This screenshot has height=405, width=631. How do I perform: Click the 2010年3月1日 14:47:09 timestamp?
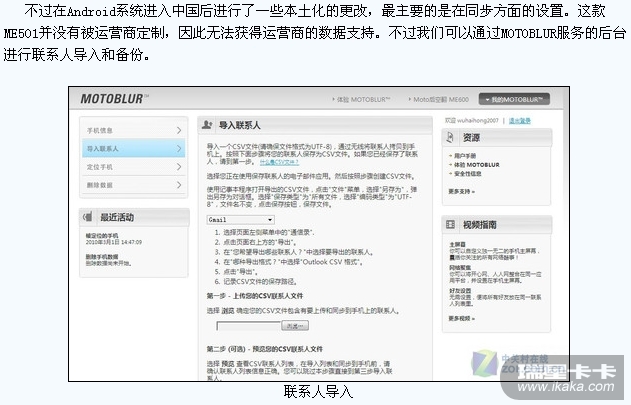tap(113, 242)
